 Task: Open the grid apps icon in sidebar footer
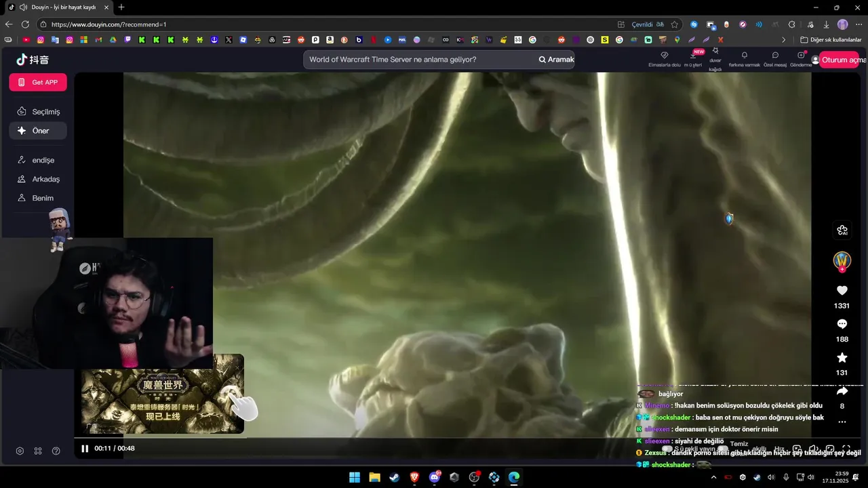[38, 451]
